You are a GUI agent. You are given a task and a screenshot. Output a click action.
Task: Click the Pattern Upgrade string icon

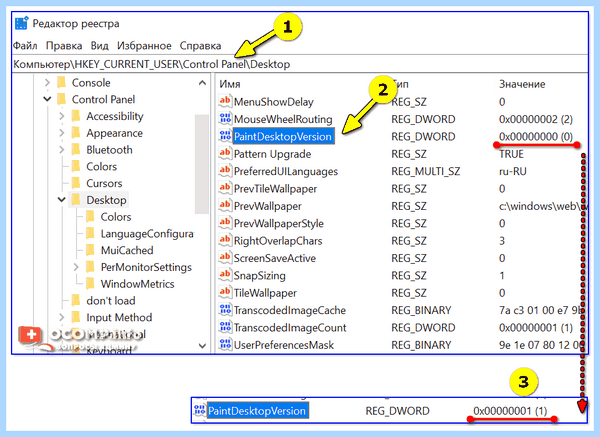[225, 153]
